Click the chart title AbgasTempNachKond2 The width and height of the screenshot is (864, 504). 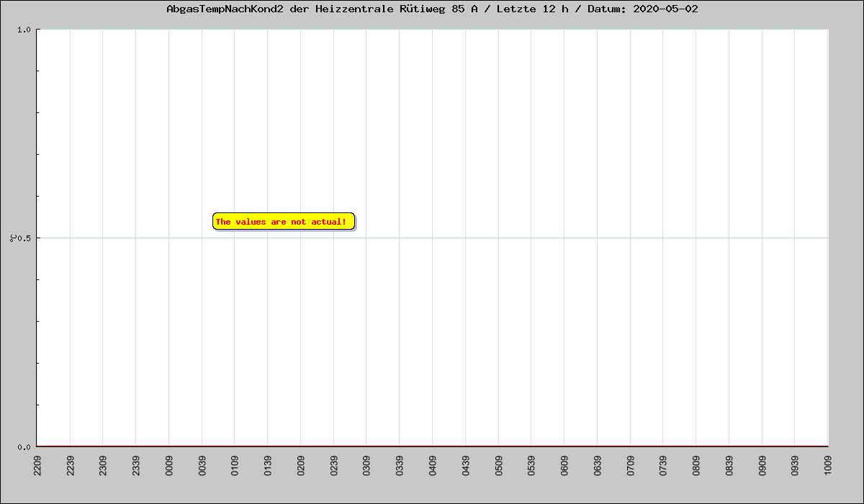click(x=225, y=9)
